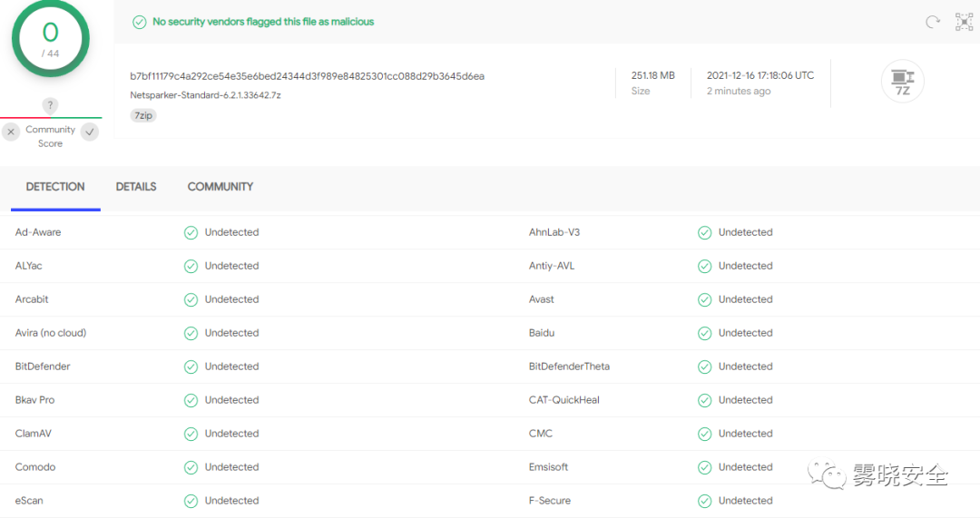Click the Undetected check icon for Emsisoft
The width and height of the screenshot is (980, 518).
tap(704, 468)
